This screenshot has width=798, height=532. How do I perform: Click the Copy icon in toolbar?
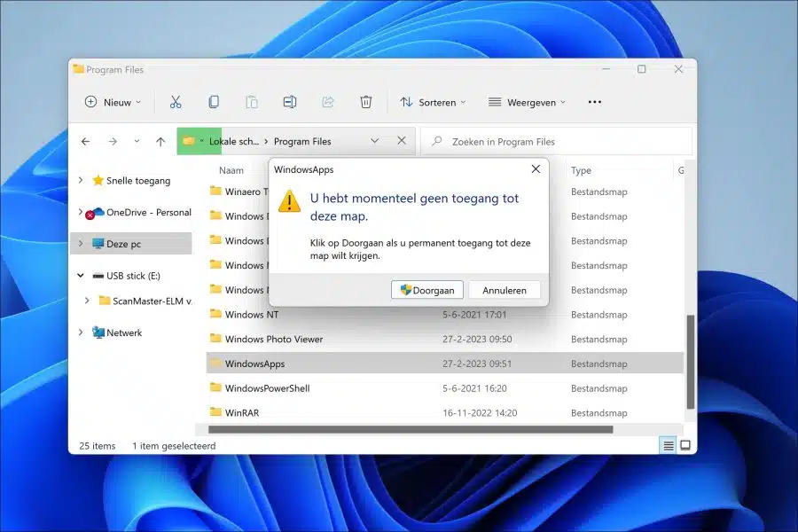pyautogui.click(x=214, y=102)
